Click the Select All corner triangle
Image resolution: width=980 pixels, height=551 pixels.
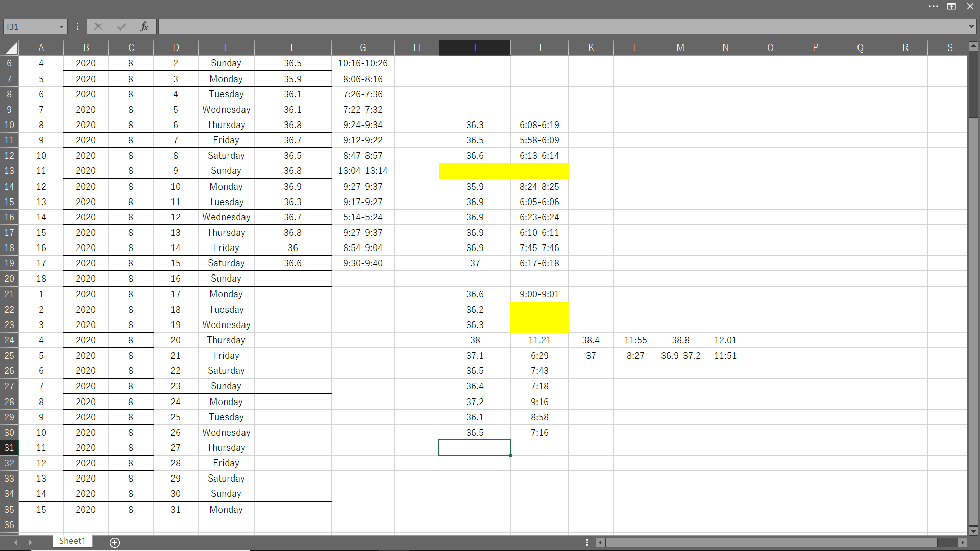11,48
